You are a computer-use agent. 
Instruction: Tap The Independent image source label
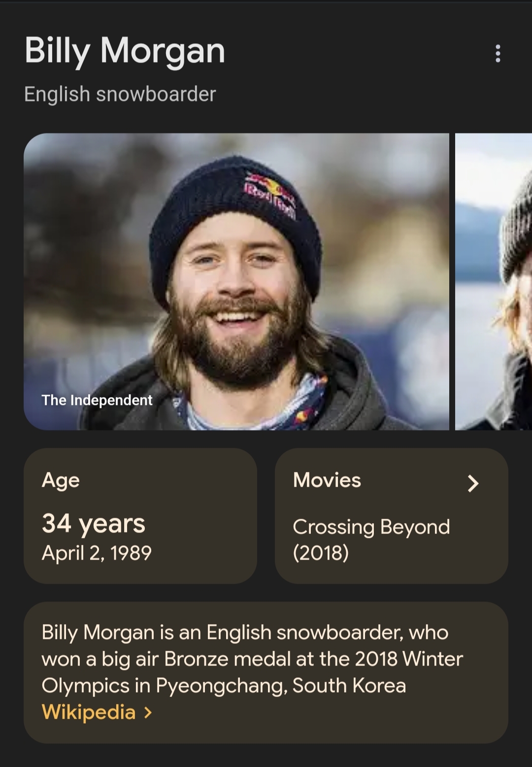97,400
